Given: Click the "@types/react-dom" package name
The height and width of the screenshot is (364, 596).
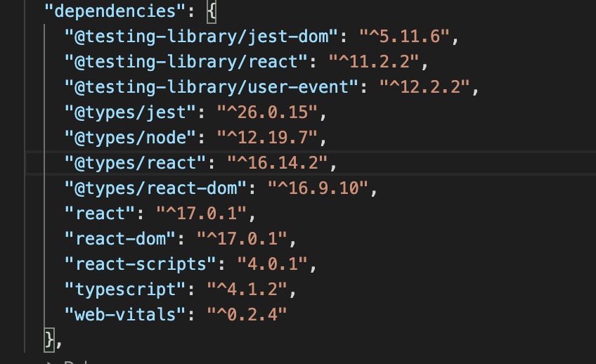Looking at the screenshot, I should [155, 189].
